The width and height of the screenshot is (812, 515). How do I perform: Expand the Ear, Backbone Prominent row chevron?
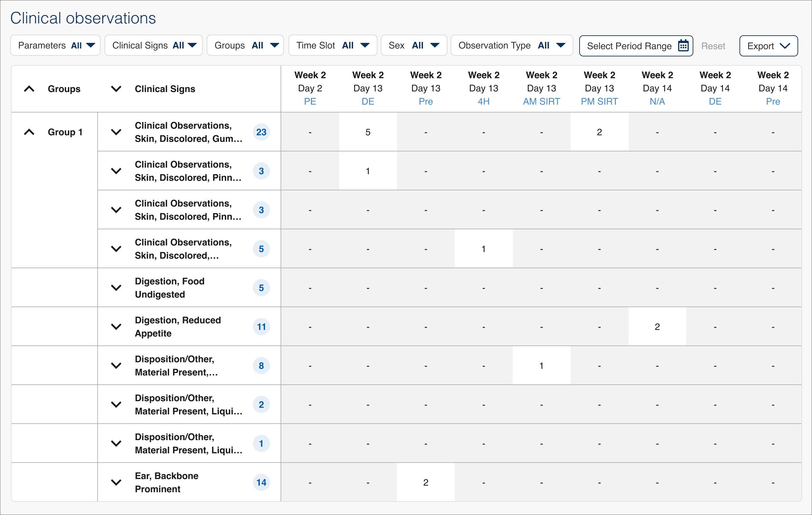116,482
